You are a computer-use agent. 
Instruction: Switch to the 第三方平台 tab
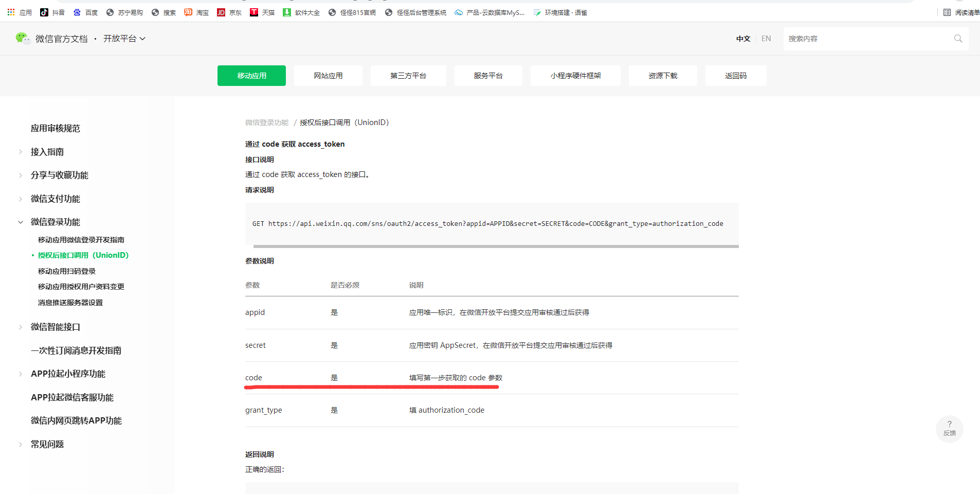pos(408,76)
